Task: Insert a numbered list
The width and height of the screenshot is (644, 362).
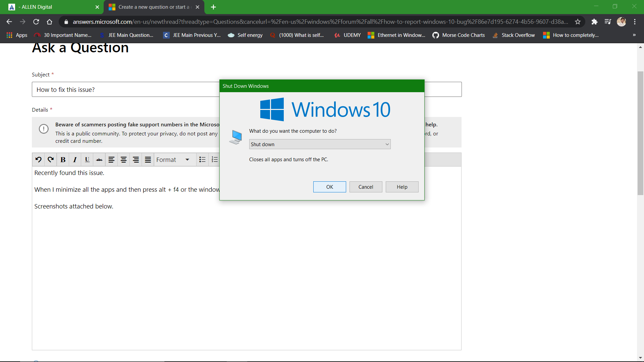Action: click(x=214, y=160)
